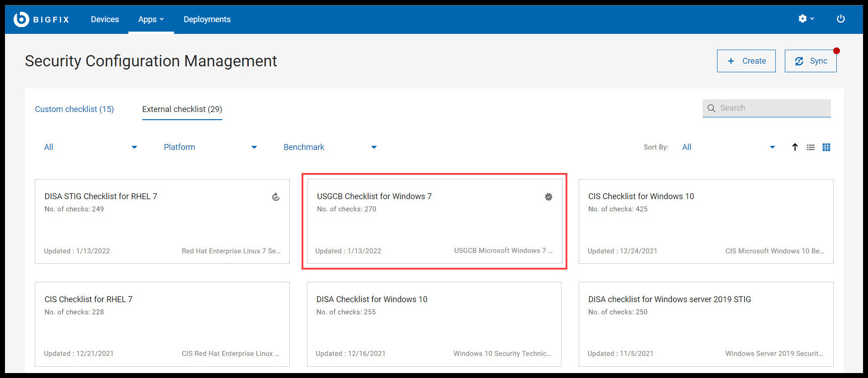Open the Benchmark filter dropdown
This screenshot has height=378, width=868.
click(330, 147)
